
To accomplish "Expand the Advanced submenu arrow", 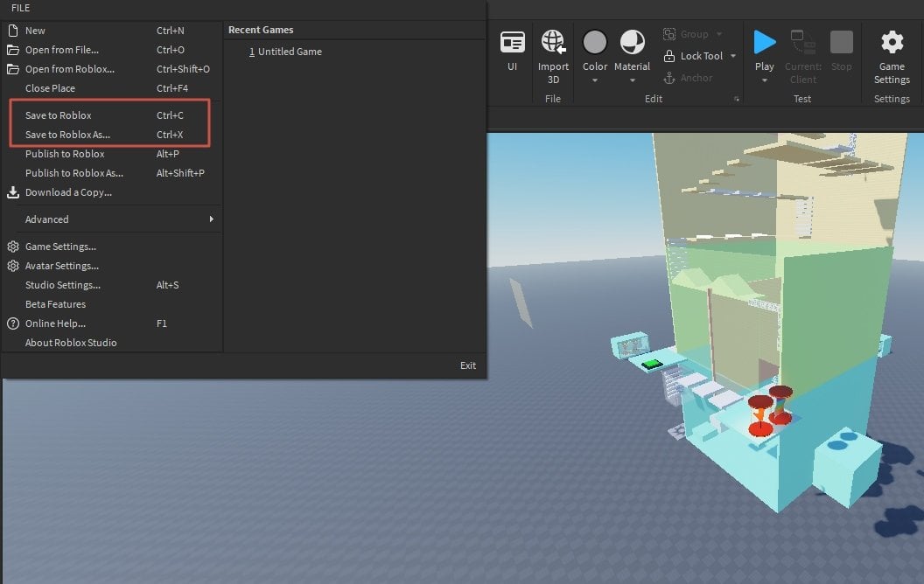I will [x=211, y=219].
